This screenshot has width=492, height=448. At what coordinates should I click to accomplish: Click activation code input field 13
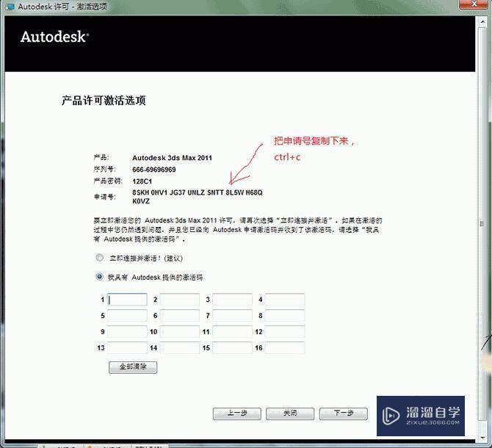click(x=127, y=348)
